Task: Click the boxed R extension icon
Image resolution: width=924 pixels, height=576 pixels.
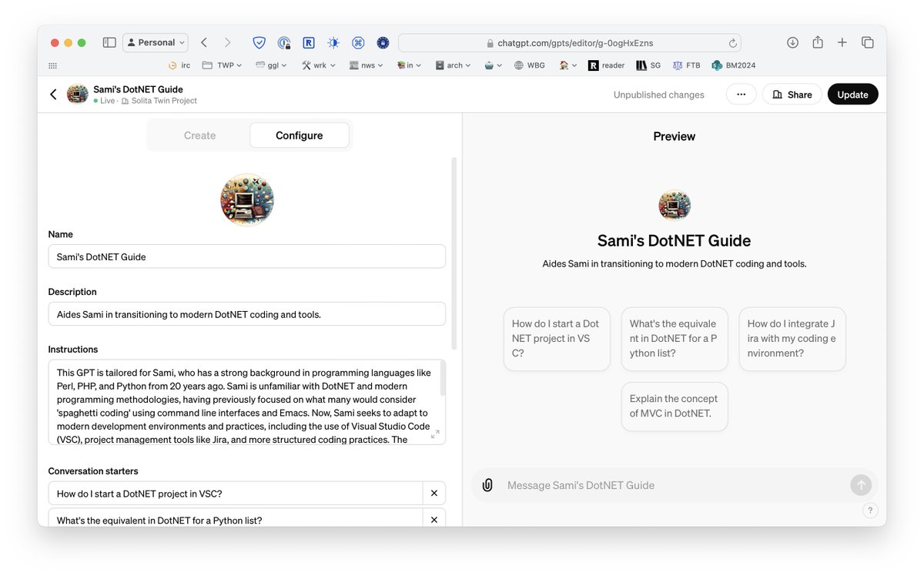Action: pos(309,43)
